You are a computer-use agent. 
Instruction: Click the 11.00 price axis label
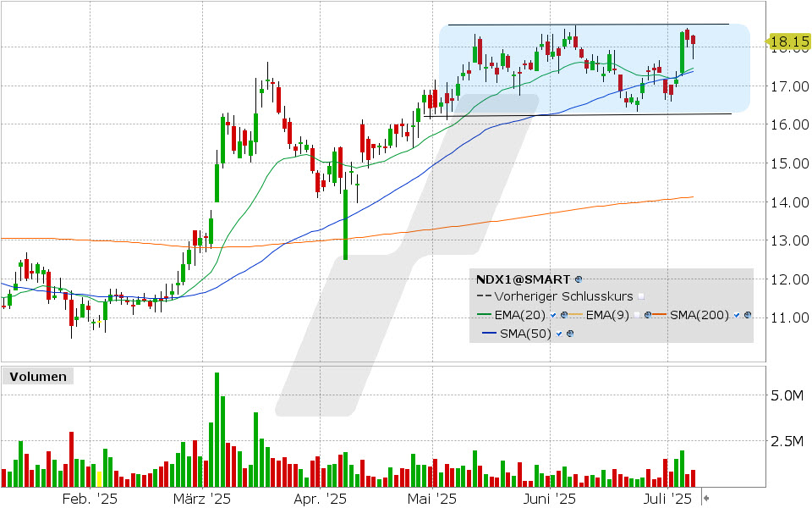pyautogui.click(x=790, y=317)
